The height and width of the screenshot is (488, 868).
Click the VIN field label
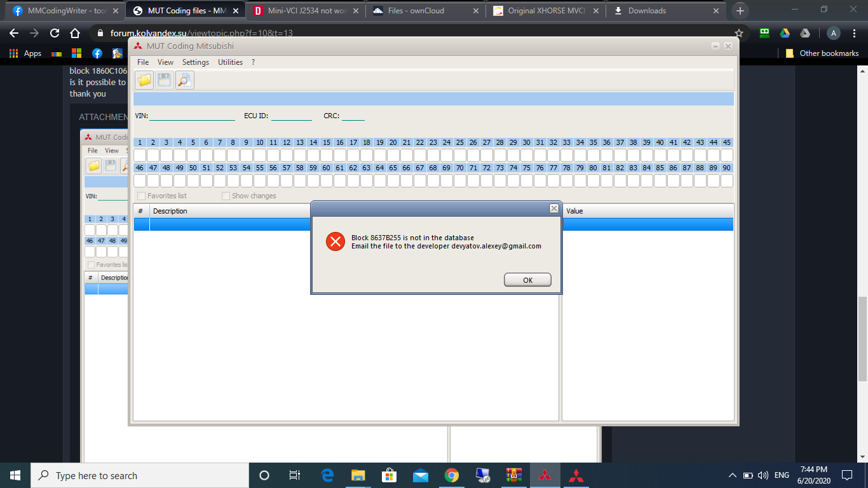[x=142, y=116]
